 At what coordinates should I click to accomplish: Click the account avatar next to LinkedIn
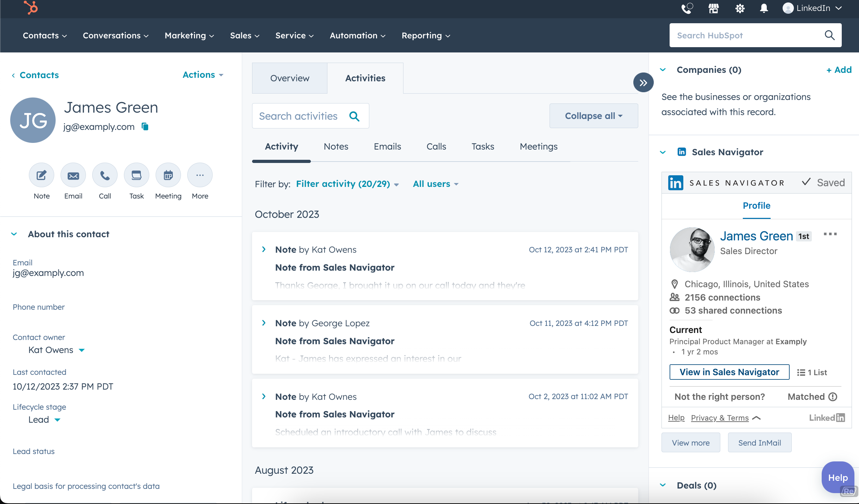pyautogui.click(x=788, y=8)
